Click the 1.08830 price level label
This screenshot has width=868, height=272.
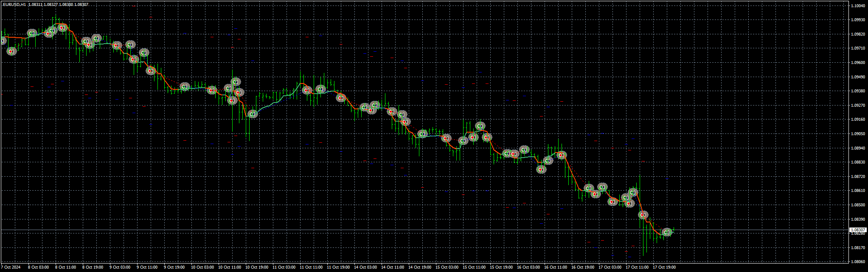click(858, 162)
